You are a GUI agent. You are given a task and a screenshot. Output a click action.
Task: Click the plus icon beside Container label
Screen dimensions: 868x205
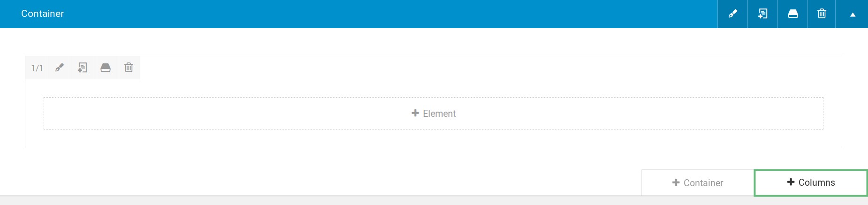[x=676, y=182]
